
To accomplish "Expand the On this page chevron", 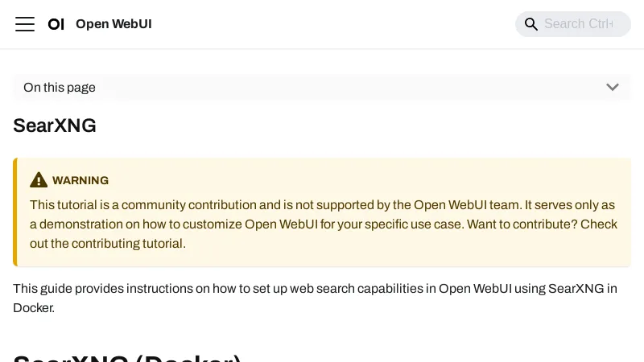I will click(x=613, y=88).
